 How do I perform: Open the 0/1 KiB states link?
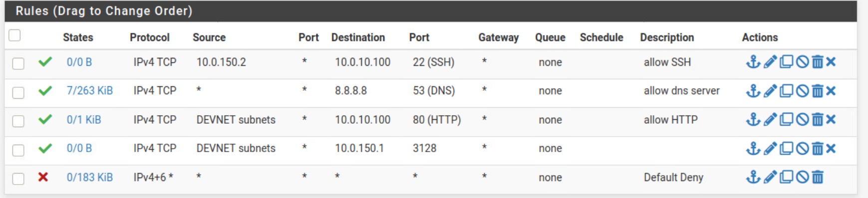click(84, 120)
